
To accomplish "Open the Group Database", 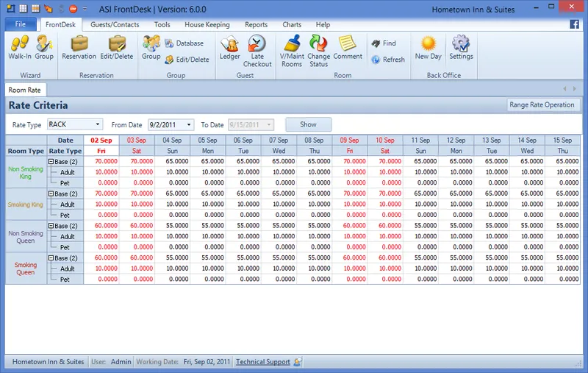I will coord(184,43).
